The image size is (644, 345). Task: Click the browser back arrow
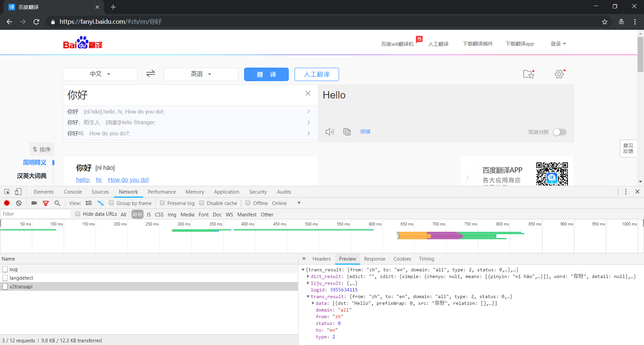tap(9, 22)
